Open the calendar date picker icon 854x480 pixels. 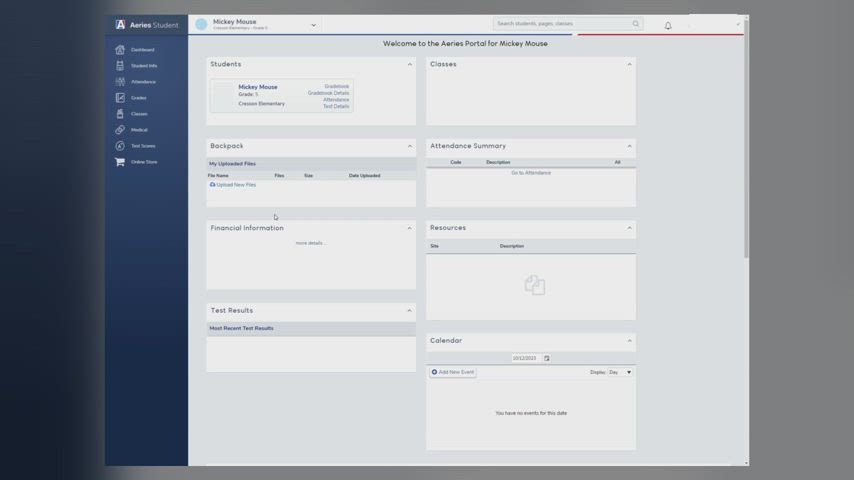pos(547,358)
